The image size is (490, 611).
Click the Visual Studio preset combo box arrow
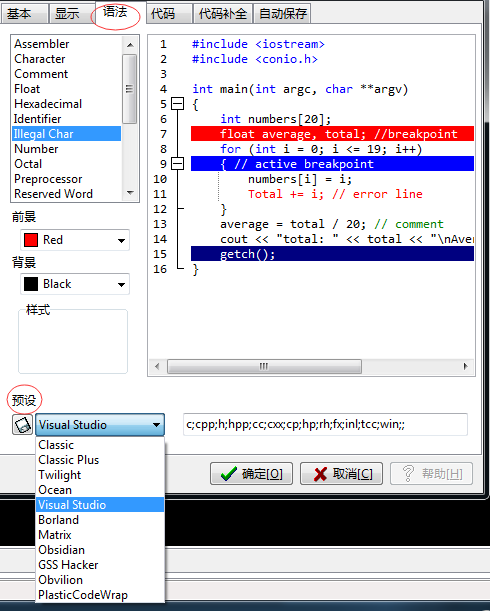click(156, 425)
